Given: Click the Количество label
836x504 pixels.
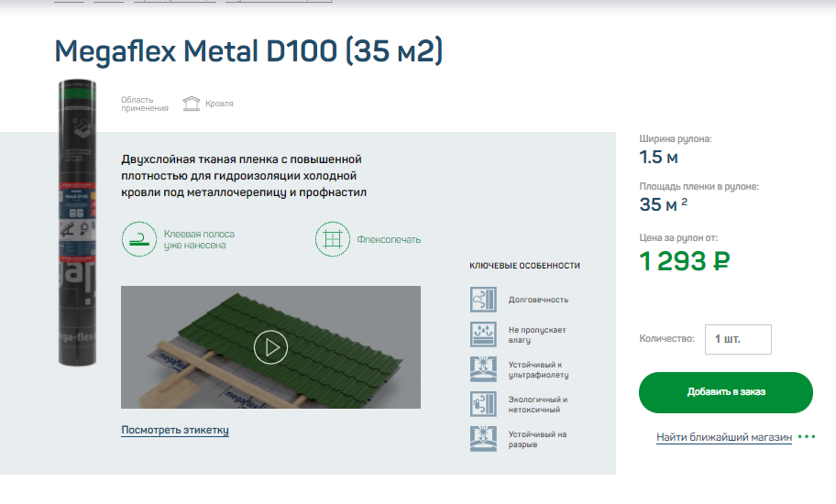Looking at the screenshot, I should click(666, 338).
